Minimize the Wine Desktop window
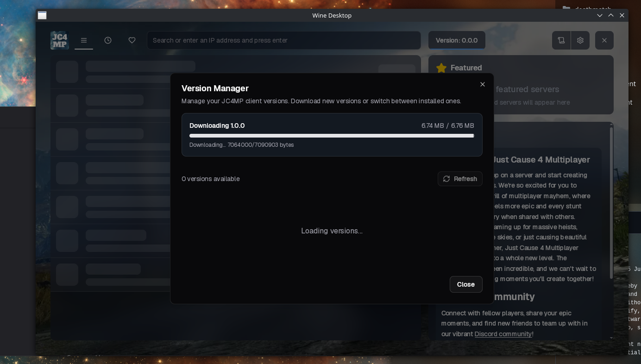Viewport: 641px width, 364px height. [600, 15]
